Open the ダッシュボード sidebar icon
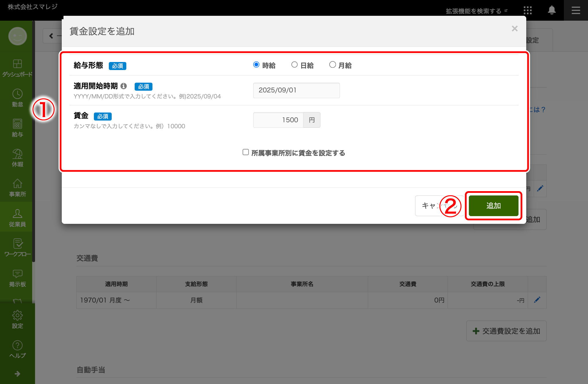Screen dimensions: 588x384 pyautogui.click(x=17, y=64)
